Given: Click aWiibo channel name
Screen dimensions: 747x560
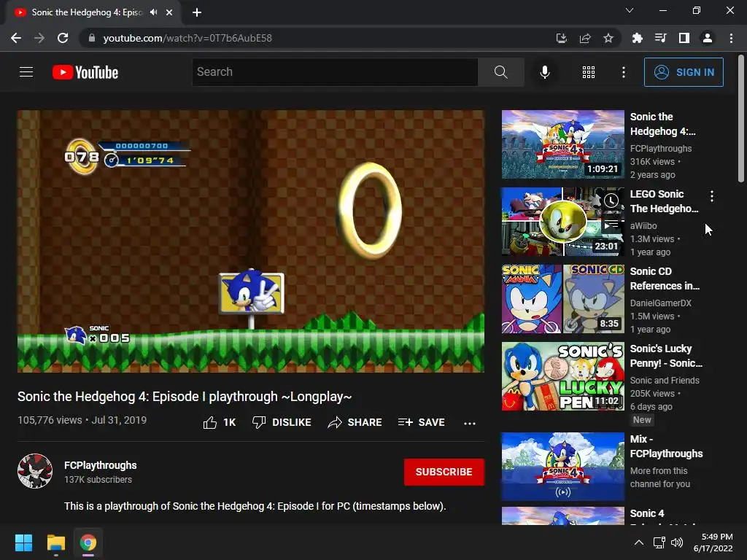Looking at the screenshot, I should (x=643, y=226).
